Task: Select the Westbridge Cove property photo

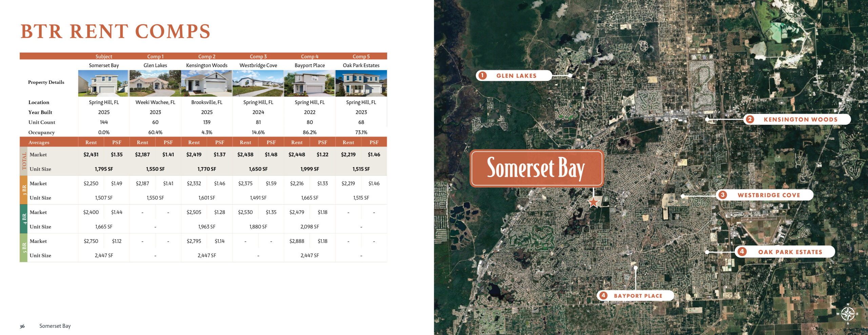Action: click(x=258, y=83)
